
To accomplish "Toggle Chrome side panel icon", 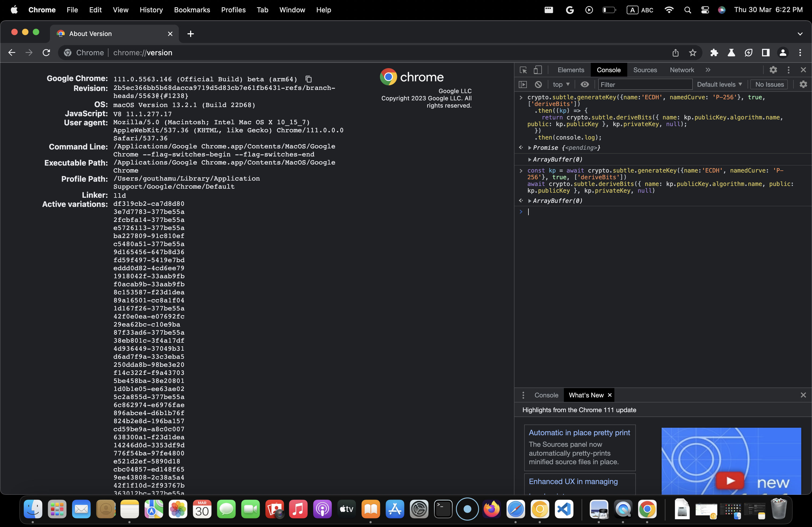I will point(766,53).
